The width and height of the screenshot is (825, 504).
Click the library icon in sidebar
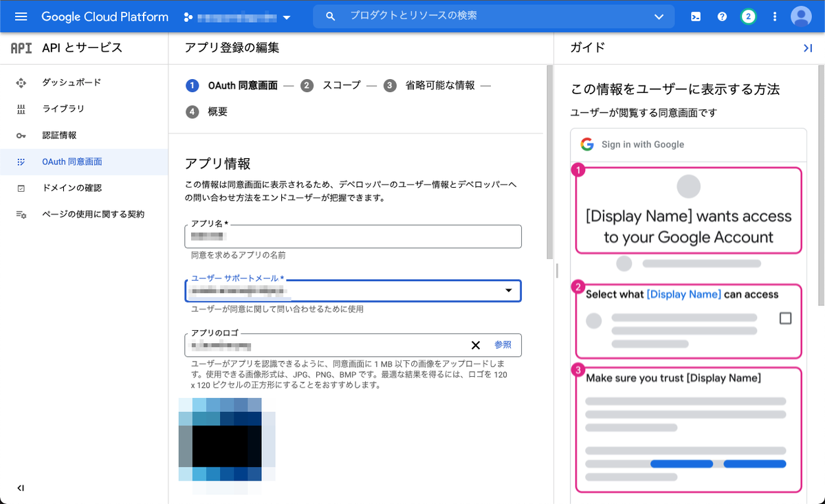coord(21,109)
